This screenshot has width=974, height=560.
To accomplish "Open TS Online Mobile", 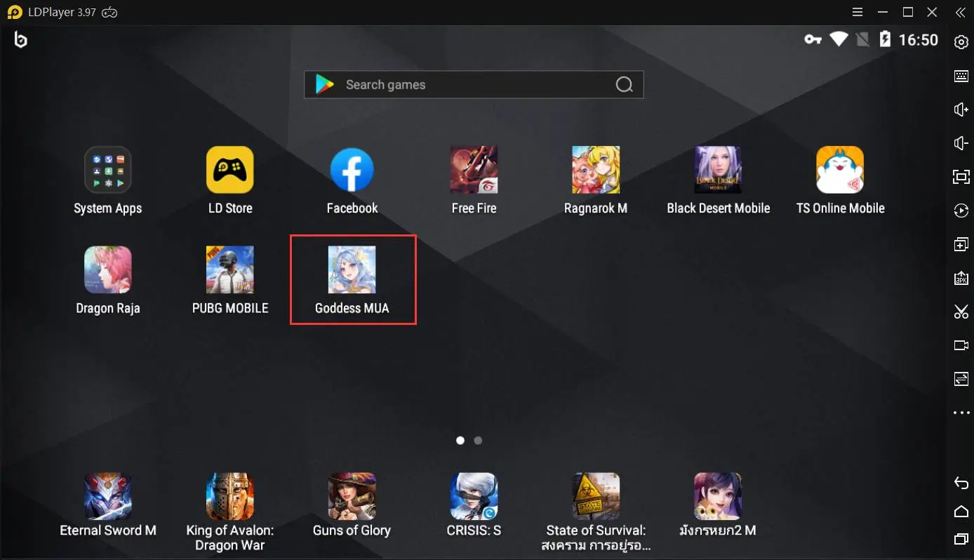I will [840, 170].
